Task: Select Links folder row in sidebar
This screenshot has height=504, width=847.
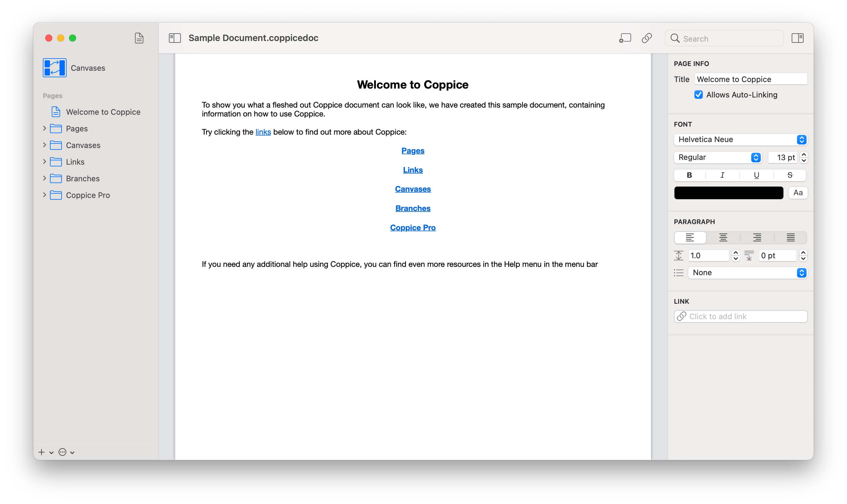Action: [x=96, y=162]
